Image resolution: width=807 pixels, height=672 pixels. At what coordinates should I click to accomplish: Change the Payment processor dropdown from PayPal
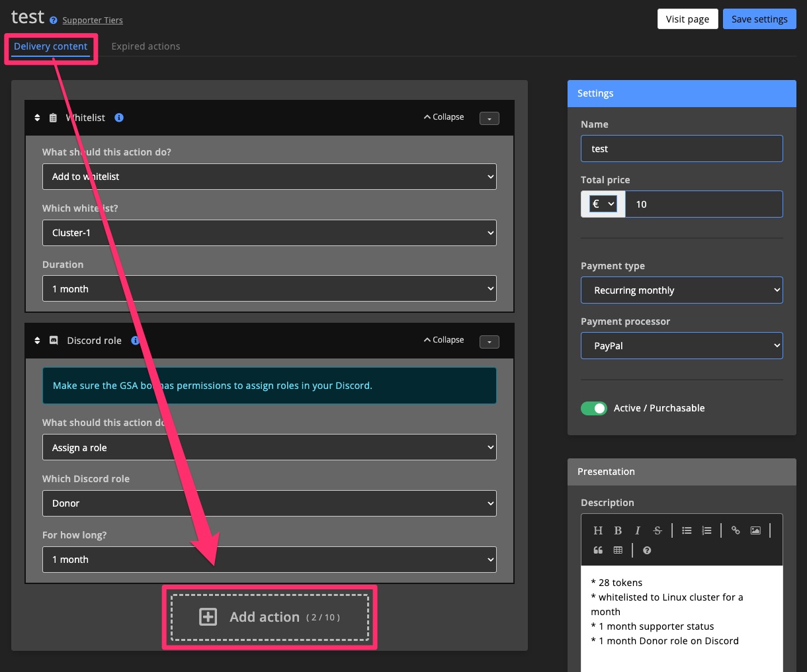pyautogui.click(x=681, y=345)
